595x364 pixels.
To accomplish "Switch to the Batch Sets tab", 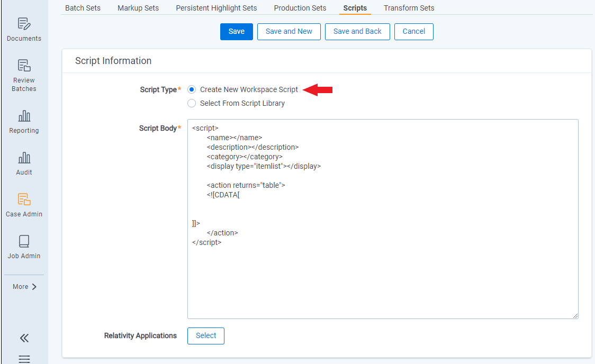I will click(x=83, y=8).
